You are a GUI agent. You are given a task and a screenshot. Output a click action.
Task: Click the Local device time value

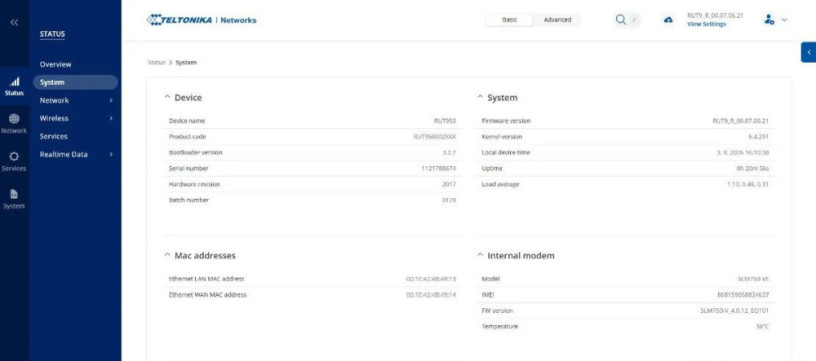[743, 152]
